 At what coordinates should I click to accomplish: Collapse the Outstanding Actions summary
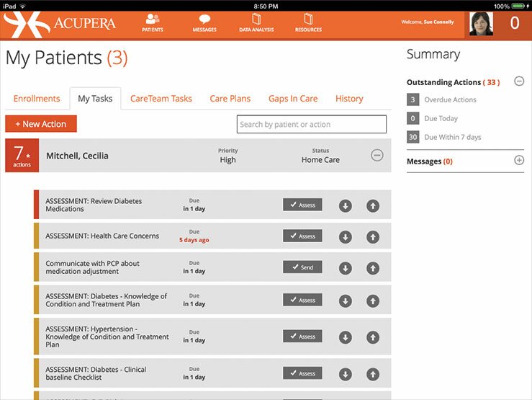coord(519,81)
